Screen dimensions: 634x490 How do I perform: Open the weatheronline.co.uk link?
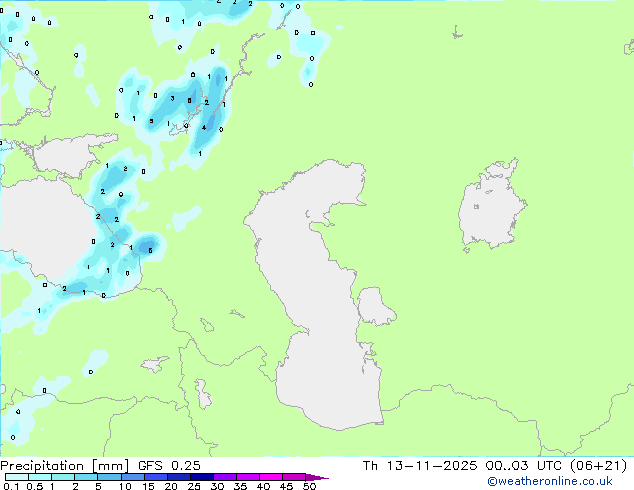(550, 481)
